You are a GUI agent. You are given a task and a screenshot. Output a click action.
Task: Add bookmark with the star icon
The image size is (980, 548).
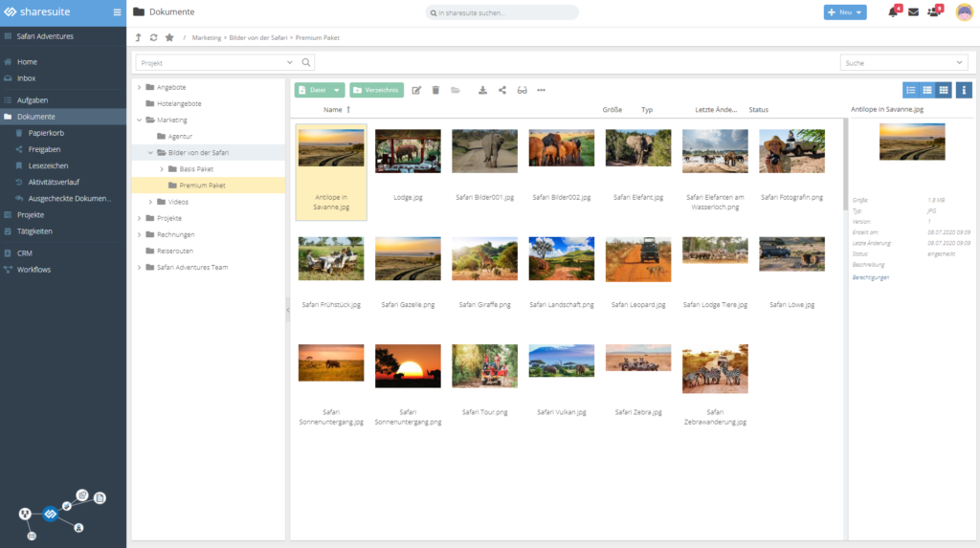tap(169, 37)
